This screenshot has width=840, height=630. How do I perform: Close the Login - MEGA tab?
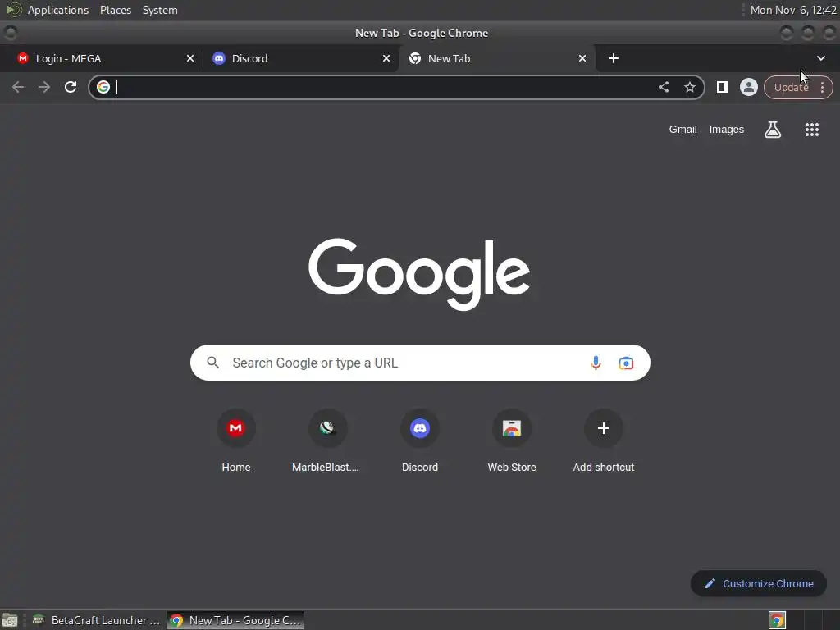pos(189,58)
